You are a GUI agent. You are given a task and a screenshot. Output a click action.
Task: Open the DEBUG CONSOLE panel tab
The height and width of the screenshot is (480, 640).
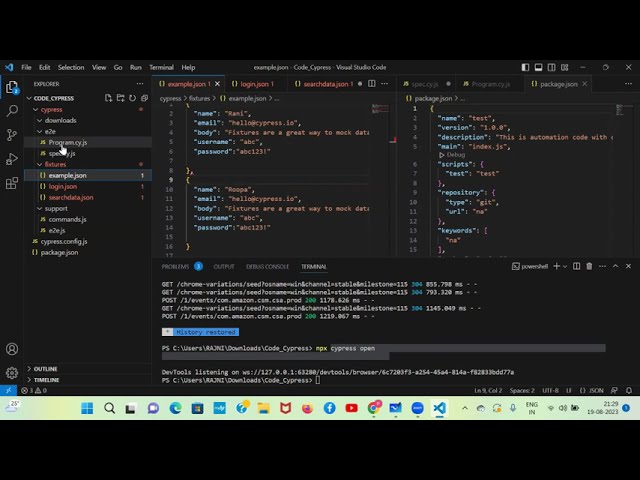267,267
